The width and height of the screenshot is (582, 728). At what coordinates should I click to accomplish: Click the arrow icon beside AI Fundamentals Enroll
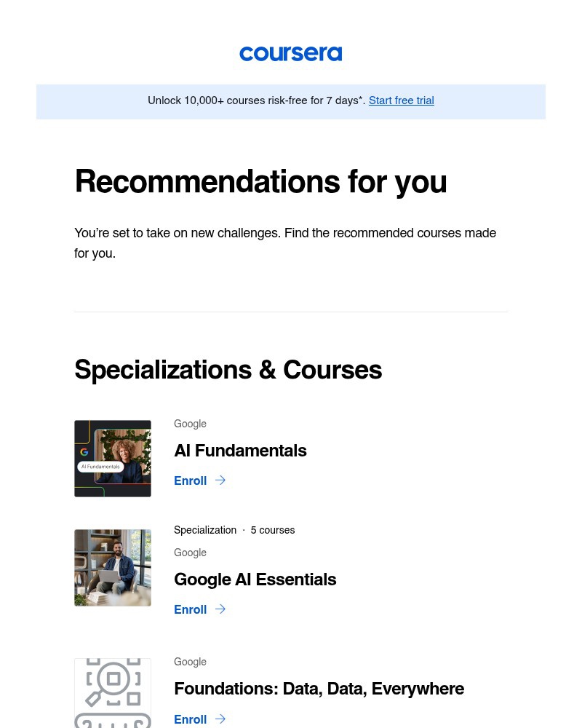pos(220,480)
